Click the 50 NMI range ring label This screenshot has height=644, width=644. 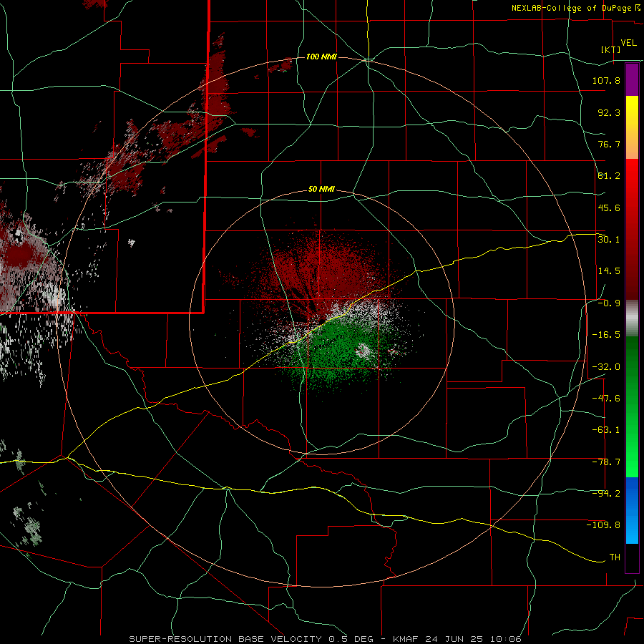(x=321, y=189)
